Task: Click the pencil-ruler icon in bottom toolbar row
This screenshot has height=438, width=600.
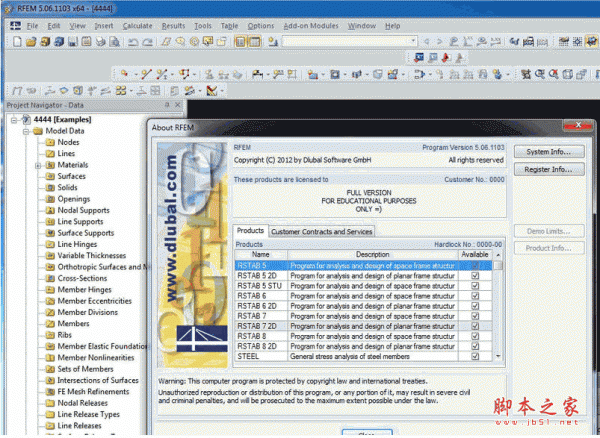Action: tap(212, 91)
